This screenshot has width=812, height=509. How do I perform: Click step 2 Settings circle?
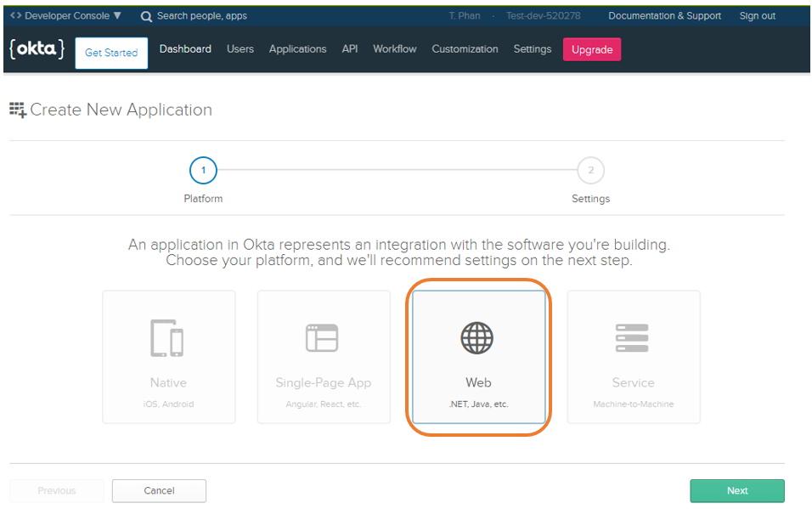[x=591, y=170]
